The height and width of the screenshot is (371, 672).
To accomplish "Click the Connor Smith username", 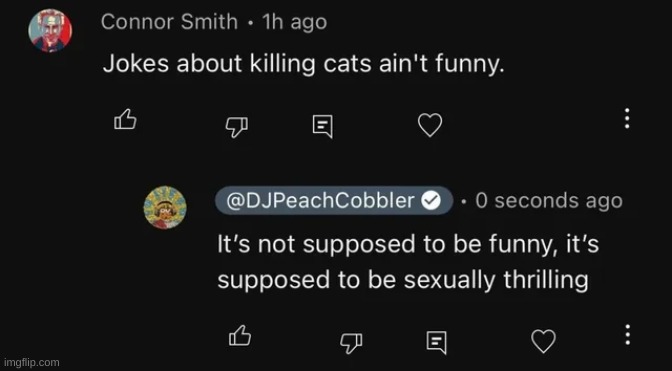I will 169,21.
